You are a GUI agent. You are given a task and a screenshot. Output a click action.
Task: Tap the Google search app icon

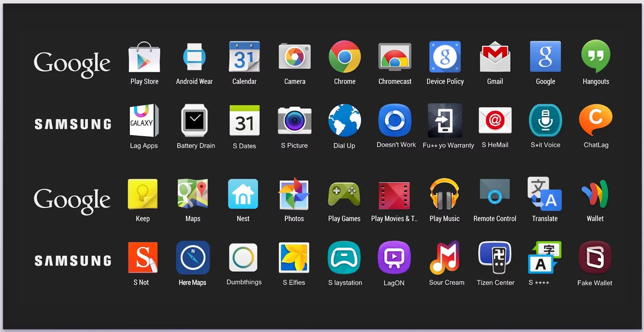545,56
